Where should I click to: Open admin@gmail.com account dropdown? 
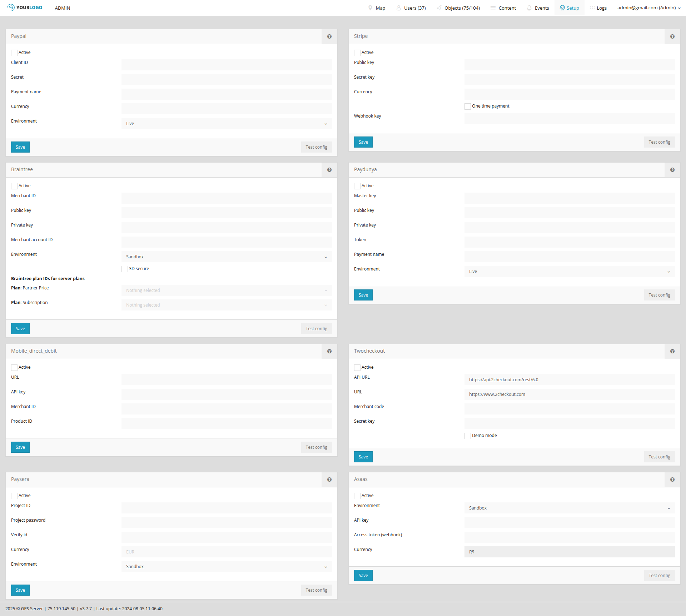click(x=648, y=8)
